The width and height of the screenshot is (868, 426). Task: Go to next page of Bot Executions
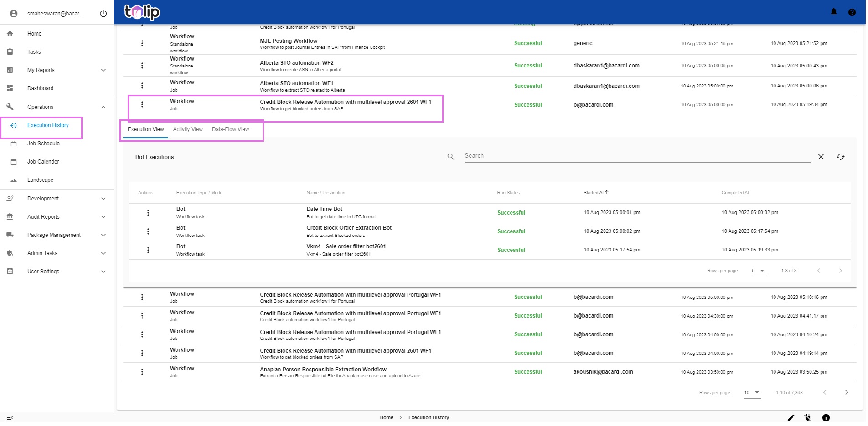point(841,271)
